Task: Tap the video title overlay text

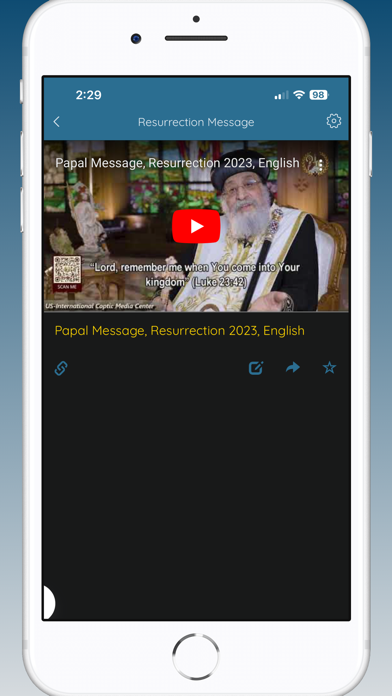Action: pos(177,163)
